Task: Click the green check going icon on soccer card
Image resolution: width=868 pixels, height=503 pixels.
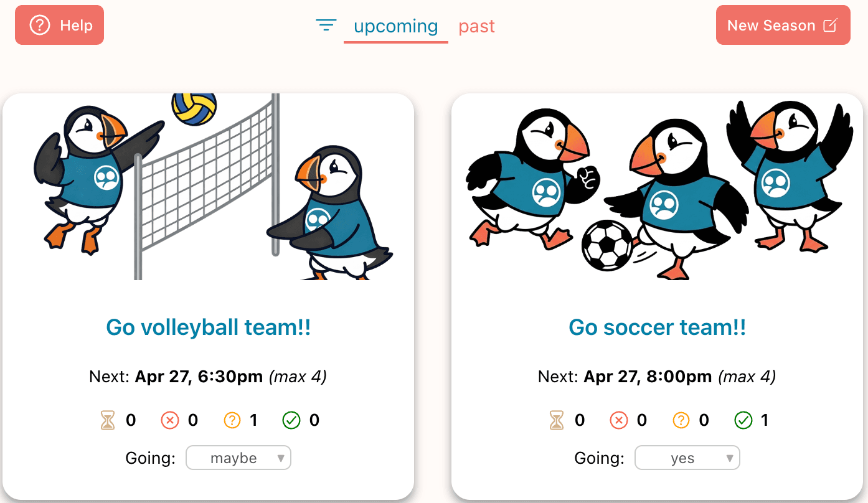Action: pyautogui.click(x=743, y=420)
